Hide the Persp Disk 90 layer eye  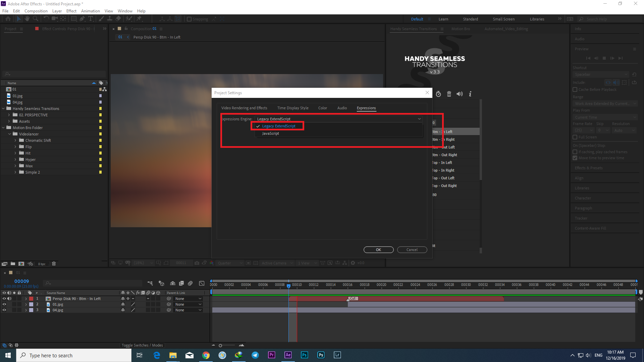tap(4, 299)
